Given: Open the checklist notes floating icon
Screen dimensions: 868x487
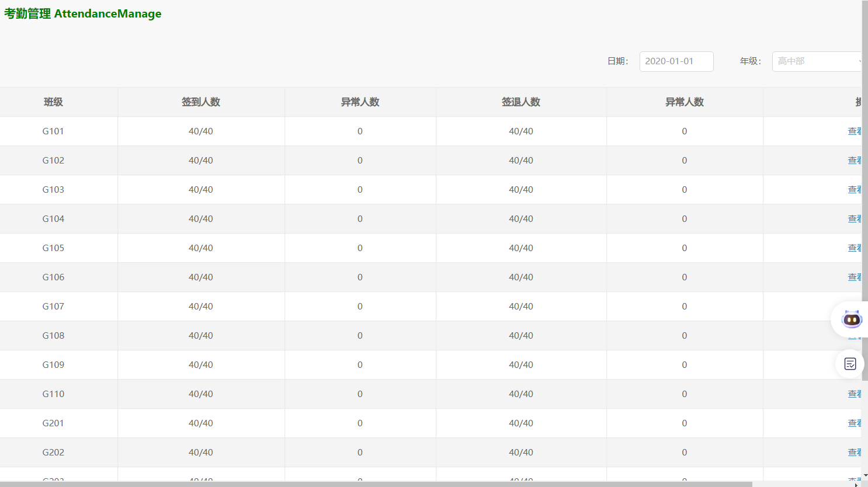Looking at the screenshot, I should (850, 364).
